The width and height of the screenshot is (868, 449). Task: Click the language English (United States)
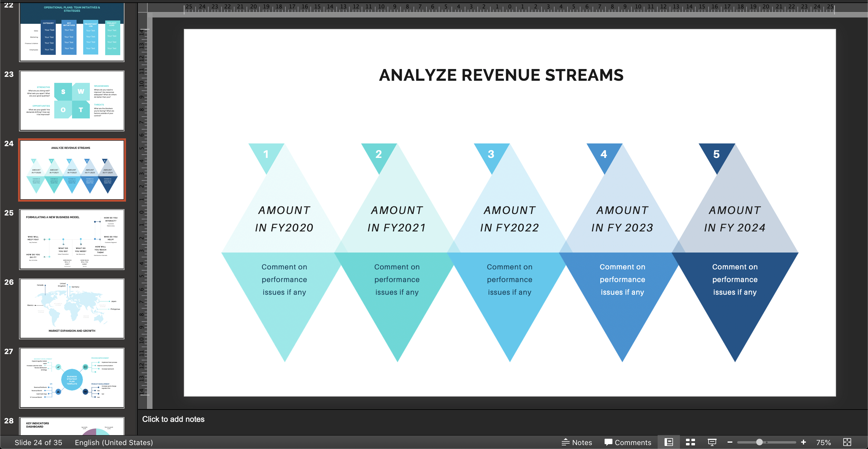click(114, 442)
